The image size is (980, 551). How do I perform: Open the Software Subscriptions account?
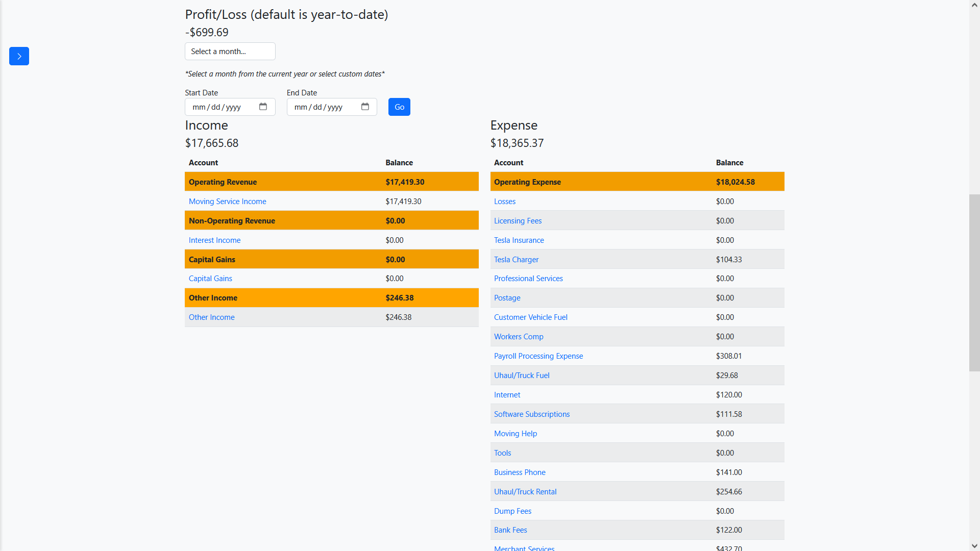click(532, 414)
